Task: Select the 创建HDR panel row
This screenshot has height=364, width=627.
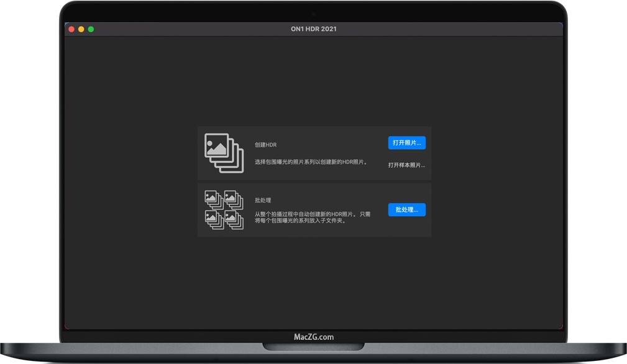Action: tap(314, 153)
